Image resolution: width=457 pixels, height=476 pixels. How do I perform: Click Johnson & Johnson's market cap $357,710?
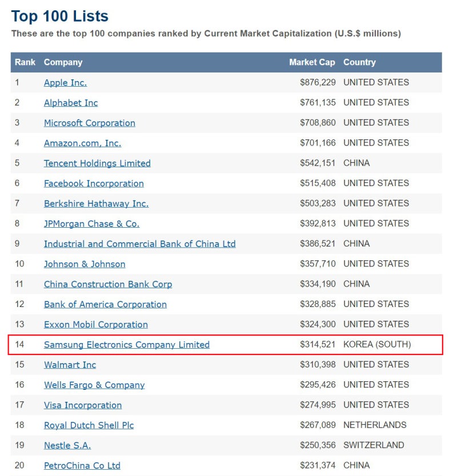click(318, 264)
